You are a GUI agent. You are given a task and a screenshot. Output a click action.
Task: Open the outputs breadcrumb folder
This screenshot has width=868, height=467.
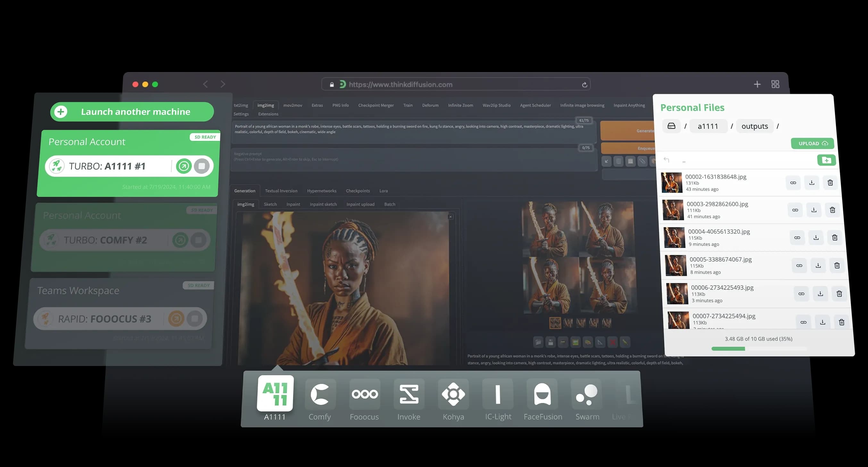pos(755,126)
